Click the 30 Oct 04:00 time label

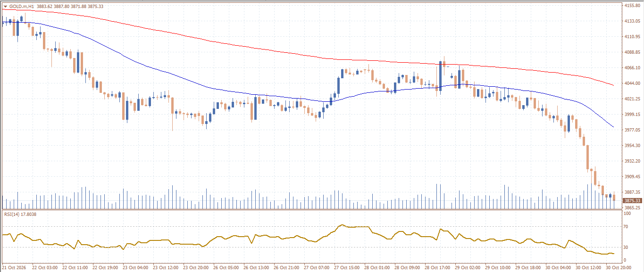pos(558,268)
